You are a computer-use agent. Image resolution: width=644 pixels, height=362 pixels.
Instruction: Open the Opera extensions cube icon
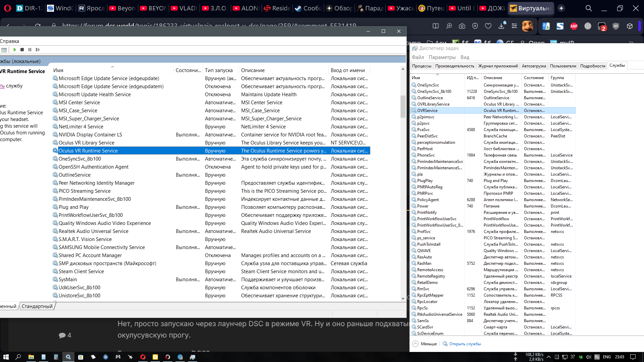(630, 26)
